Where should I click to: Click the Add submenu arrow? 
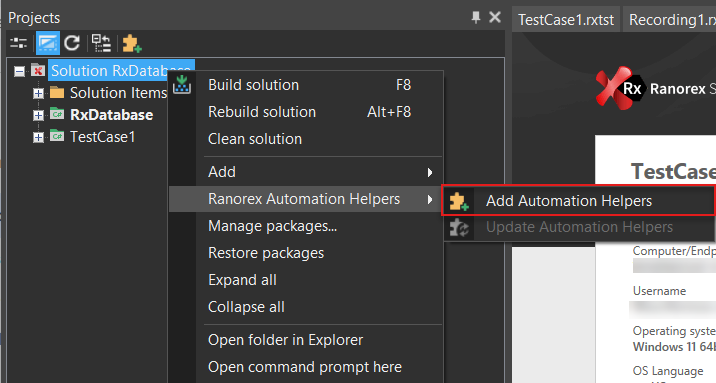(x=430, y=173)
